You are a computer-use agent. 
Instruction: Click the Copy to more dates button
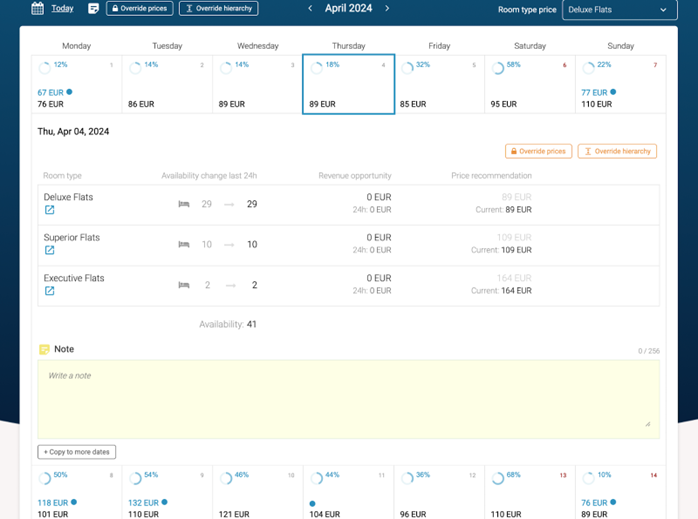(x=77, y=452)
